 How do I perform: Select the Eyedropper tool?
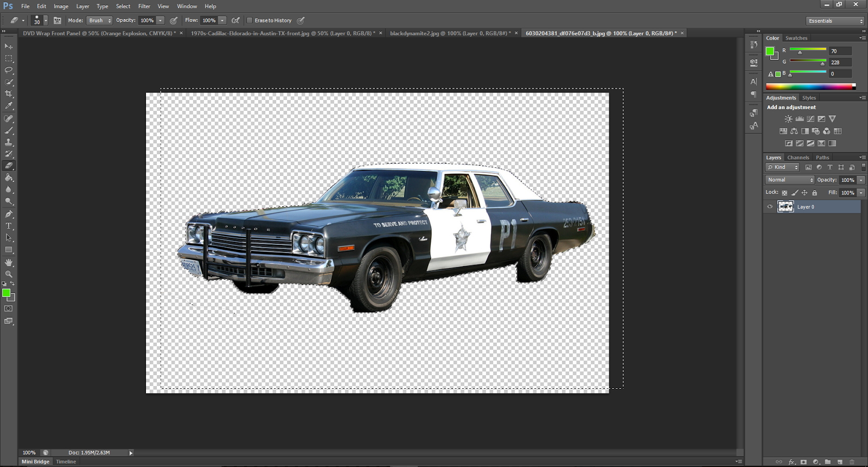tap(9, 106)
